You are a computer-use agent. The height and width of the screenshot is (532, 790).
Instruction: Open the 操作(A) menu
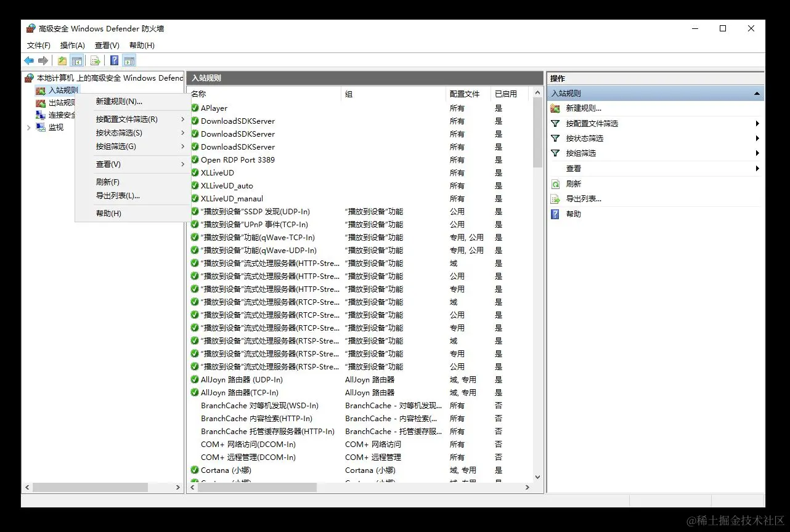[73, 45]
